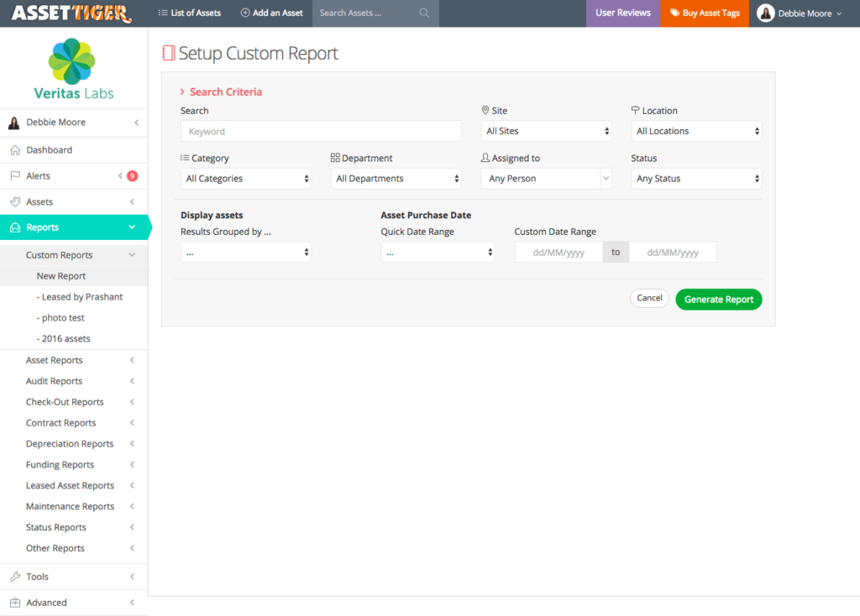Image resolution: width=860 pixels, height=616 pixels.
Task: Open the Assigned to Any Person dropdown
Action: (546, 178)
